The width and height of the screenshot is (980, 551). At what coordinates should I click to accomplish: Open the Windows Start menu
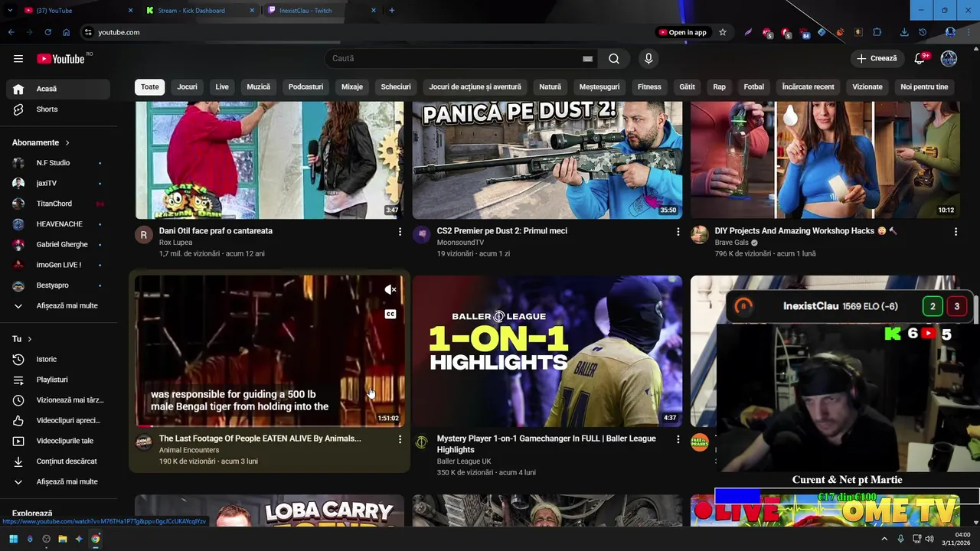point(13,539)
